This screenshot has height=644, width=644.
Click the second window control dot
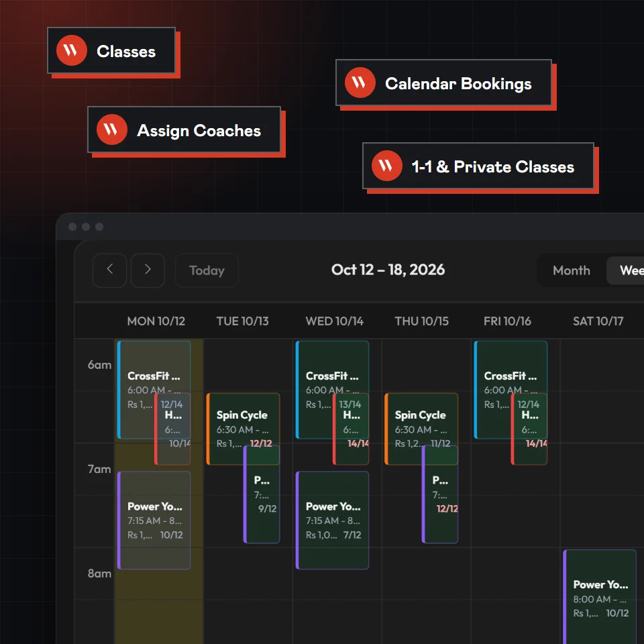tap(86, 227)
